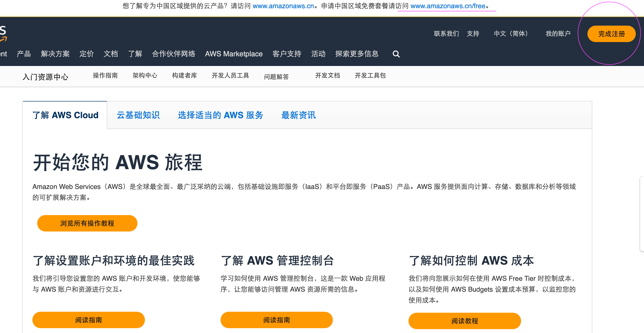Open 解决方案 navigation menu
The image size is (644, 333).
coord(55,54)
